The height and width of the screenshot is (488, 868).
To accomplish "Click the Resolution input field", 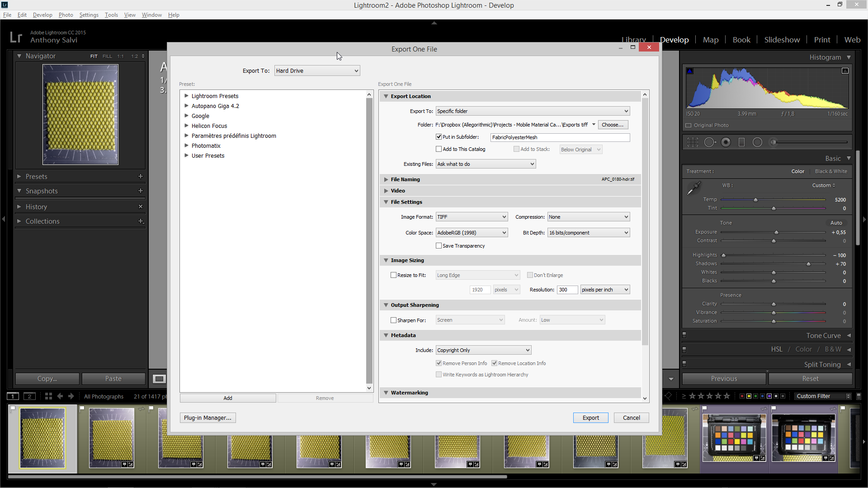I will (567, 290).
